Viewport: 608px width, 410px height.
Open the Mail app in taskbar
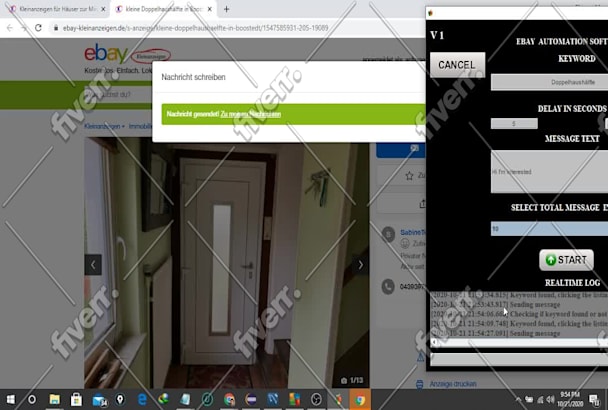[x=99, y=400]
